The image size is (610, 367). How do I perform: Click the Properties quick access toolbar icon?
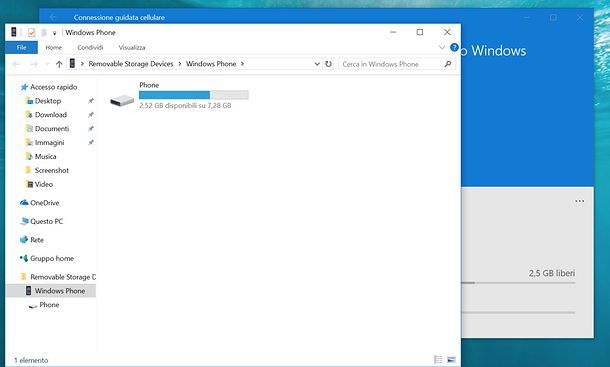pos(32,32)
